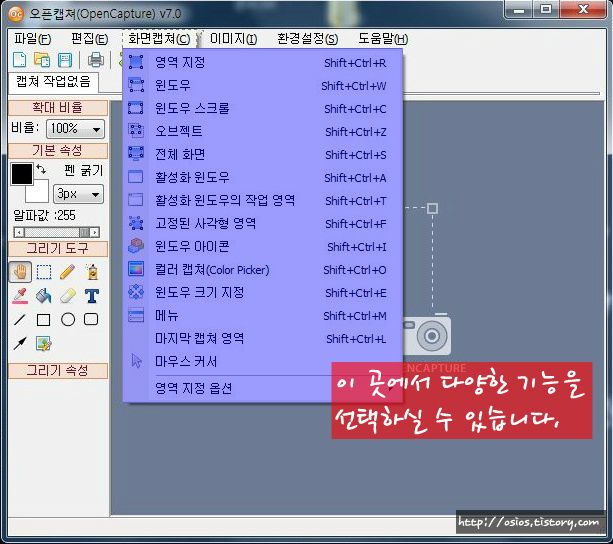Click the Open folder toolbar icon
The image size is (613, 544).
[x=42, y=59]
